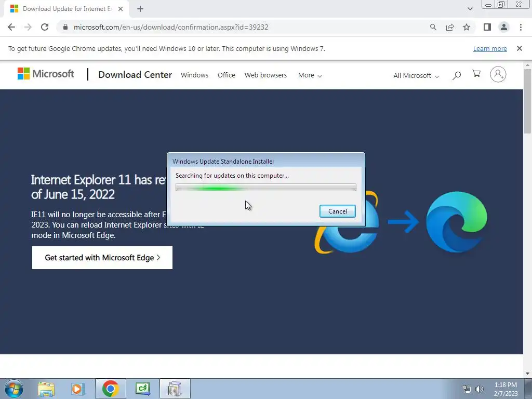Click Get started with Microsoft Edge button
532x399 pixels.
click(x=102, y=258)
